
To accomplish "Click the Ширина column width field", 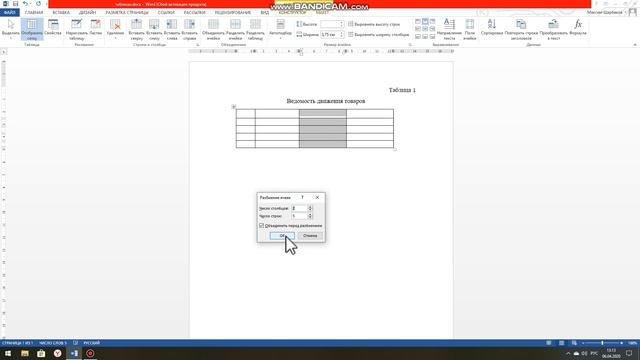I will pyautogui.click(x=332, y=35).
